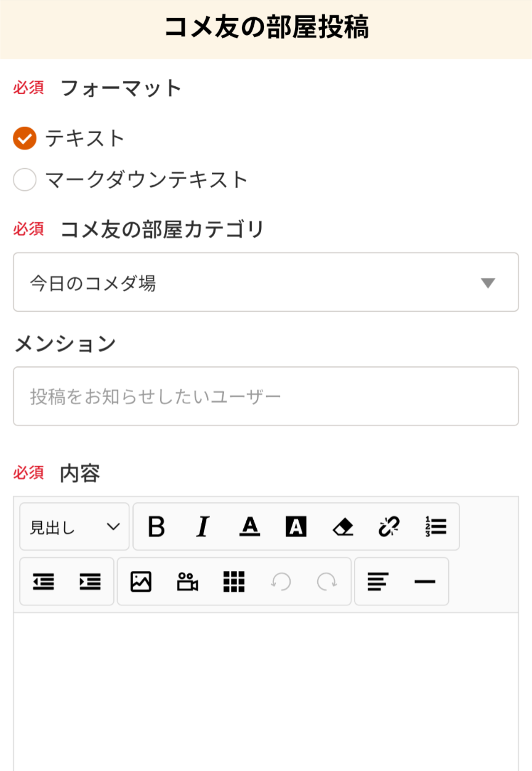Insert a video using camera icon

tap(188, 581)
